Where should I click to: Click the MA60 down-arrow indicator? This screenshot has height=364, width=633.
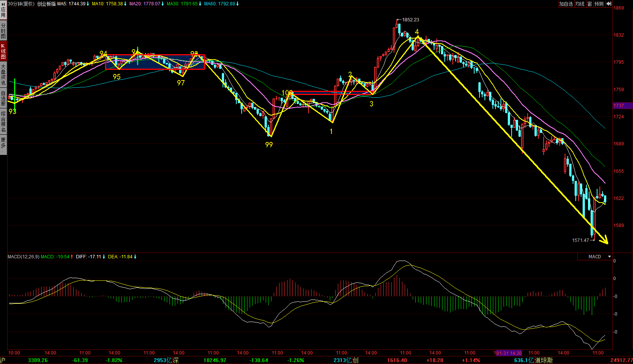point(237,4)
